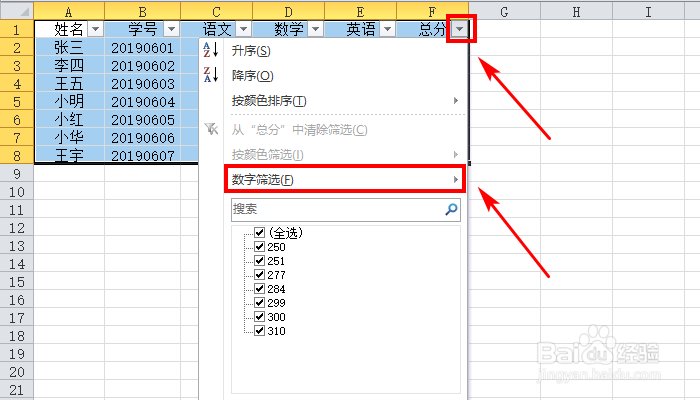Click the cell containing 小明
Viewport: 700px width, 400px height.
pyautogui.click(x=69, y=101)
